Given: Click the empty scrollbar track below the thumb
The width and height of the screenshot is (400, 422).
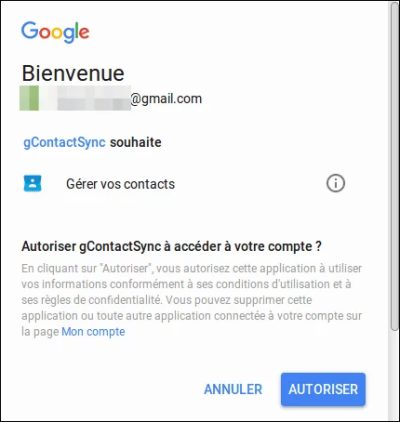Looking at the screenshot, I should coord(394,375).
